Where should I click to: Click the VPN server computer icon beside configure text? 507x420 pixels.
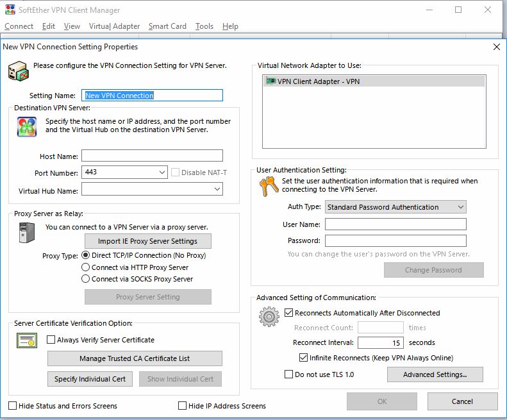tap(18, 71)
